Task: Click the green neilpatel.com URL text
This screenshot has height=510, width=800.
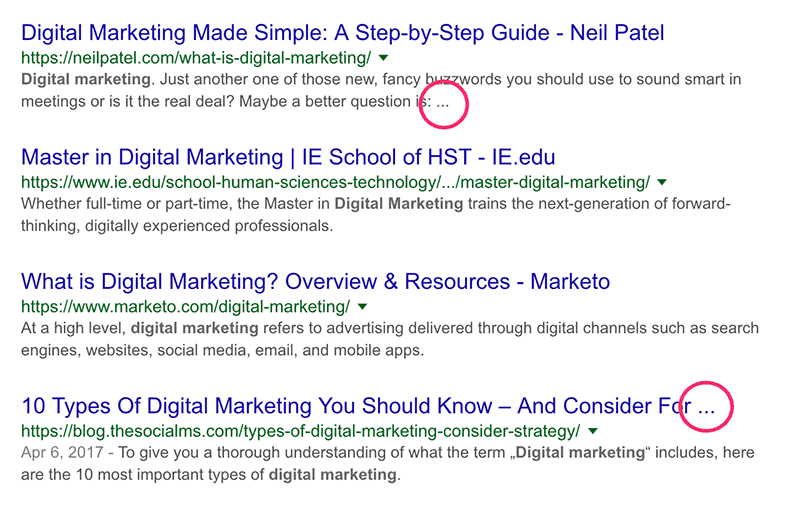Action: pyautogui.click(x=196, y=58)
